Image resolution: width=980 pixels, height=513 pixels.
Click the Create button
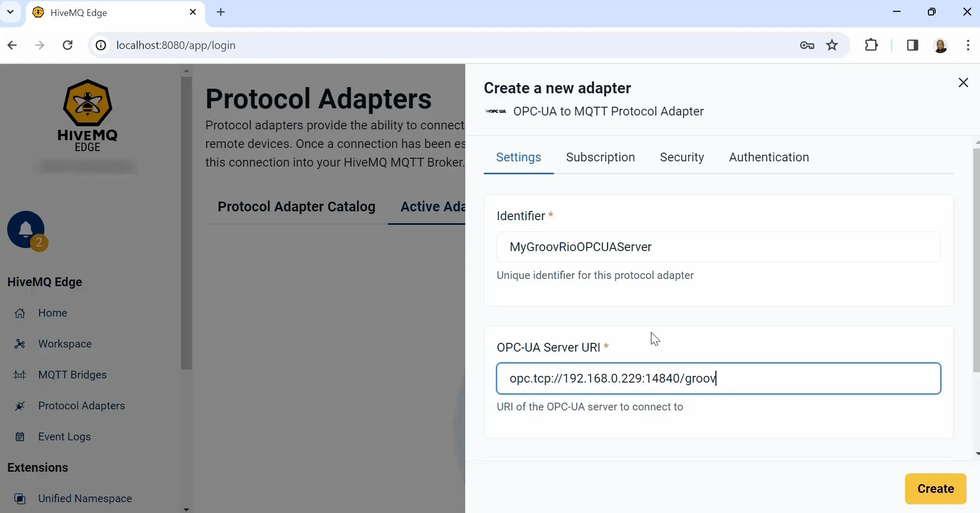(935, 489)
